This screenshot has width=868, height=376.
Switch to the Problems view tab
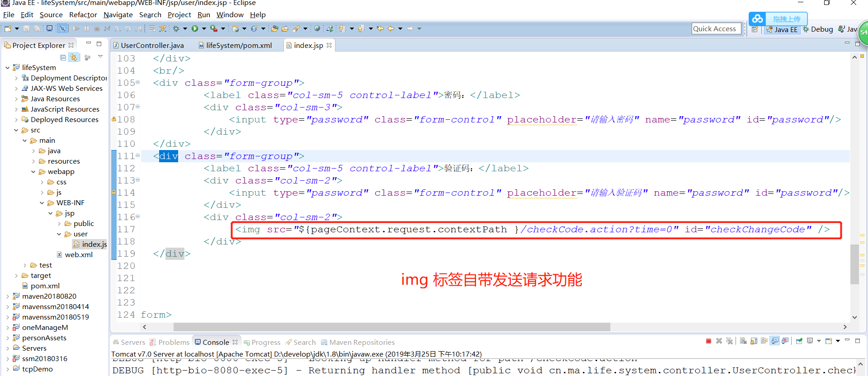pos(170,343)
